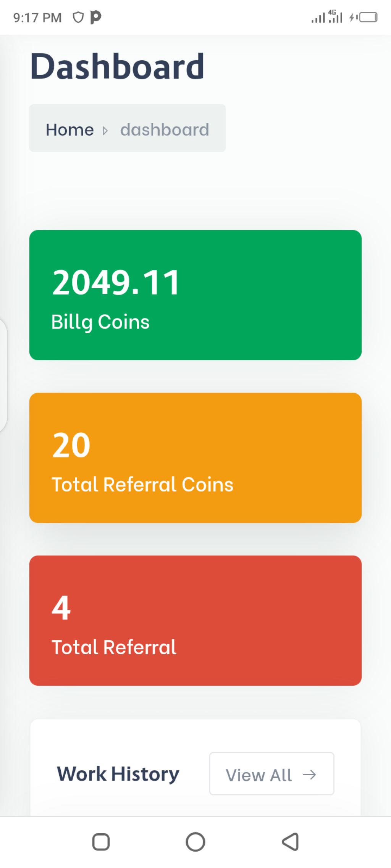Open the orange Total Referral Coins card
391x868 pixels.
tap(195, 458)
